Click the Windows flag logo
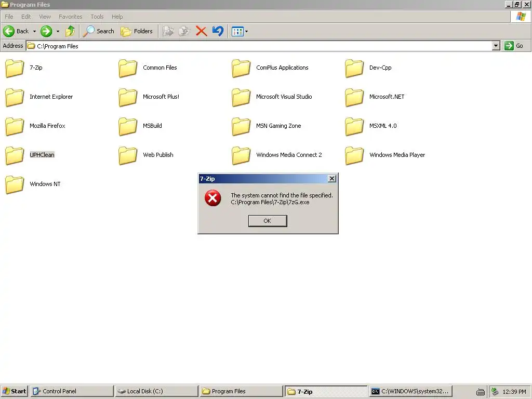The height and width of the screenshot is (399, 532). point(521,16)
